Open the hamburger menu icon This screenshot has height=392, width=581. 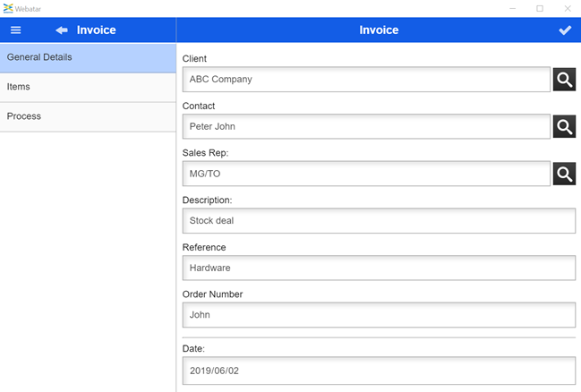pyautogui.click(x=15, y=30)
